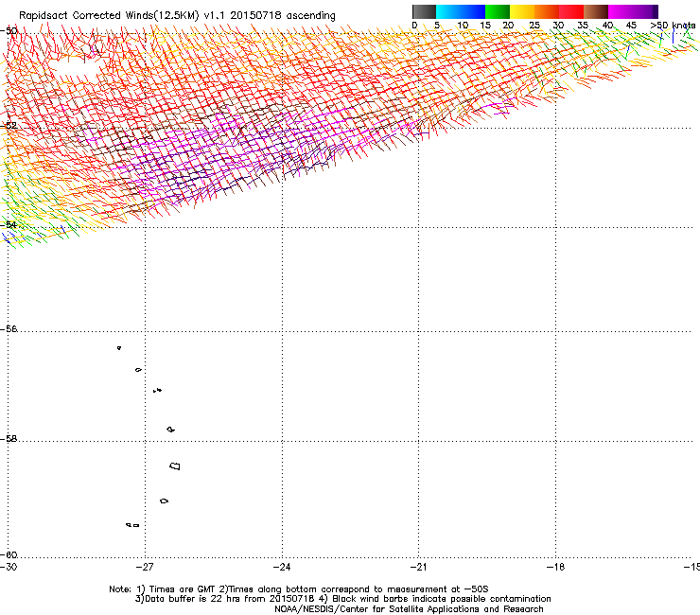Viewport: 700px width, 615px height.
Task: Click the blue 10-15 knots color segment
Action: [x=473, y=11]
